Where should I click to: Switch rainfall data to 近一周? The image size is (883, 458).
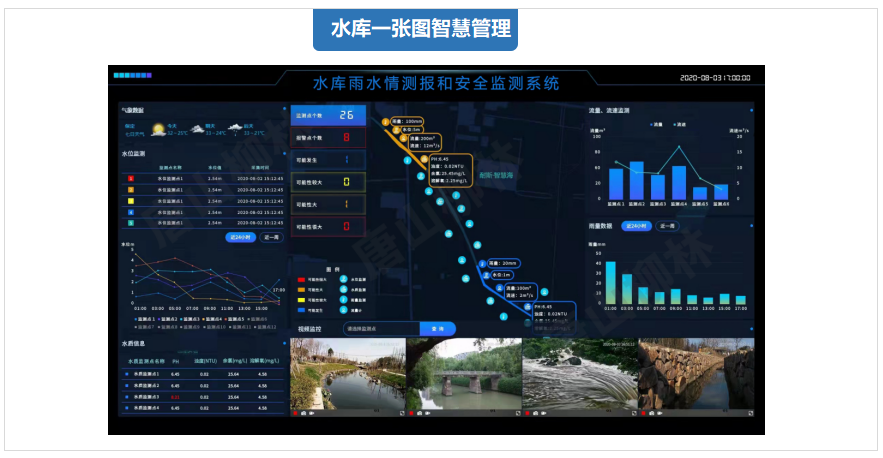click(667, 226)
